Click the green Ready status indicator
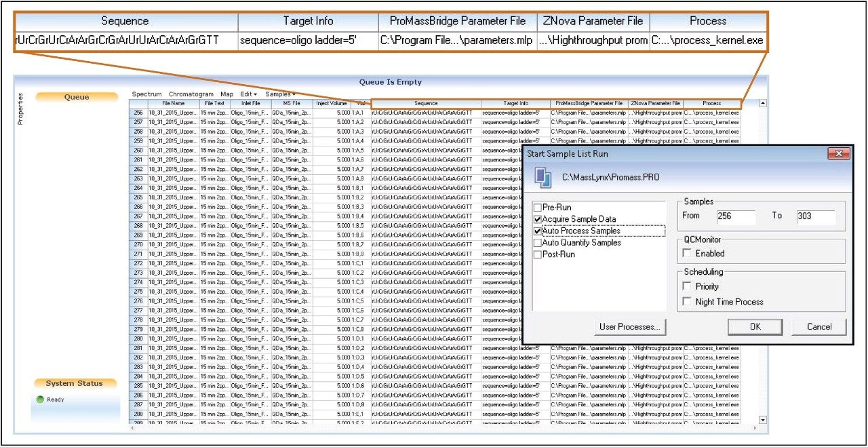 coord(41,400)
